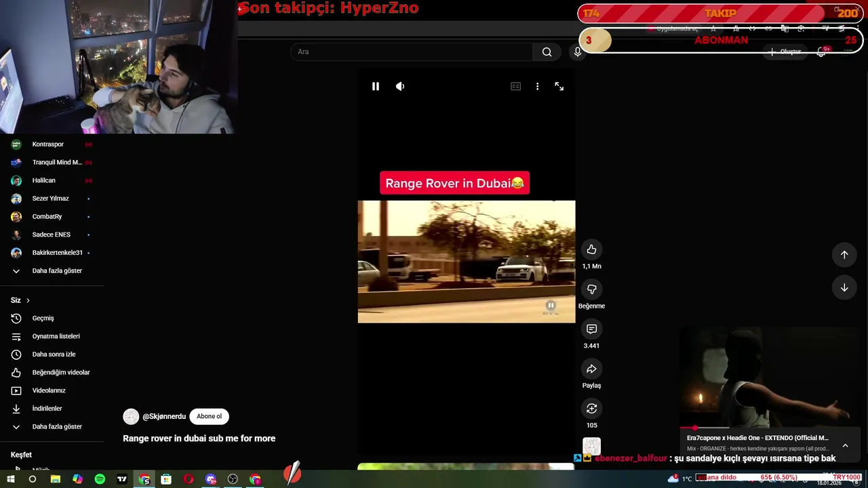Image resolution: width=868 pixels, height=488 pixels.
Task: Click the Keşfet section heading
Action: point(21,455)
